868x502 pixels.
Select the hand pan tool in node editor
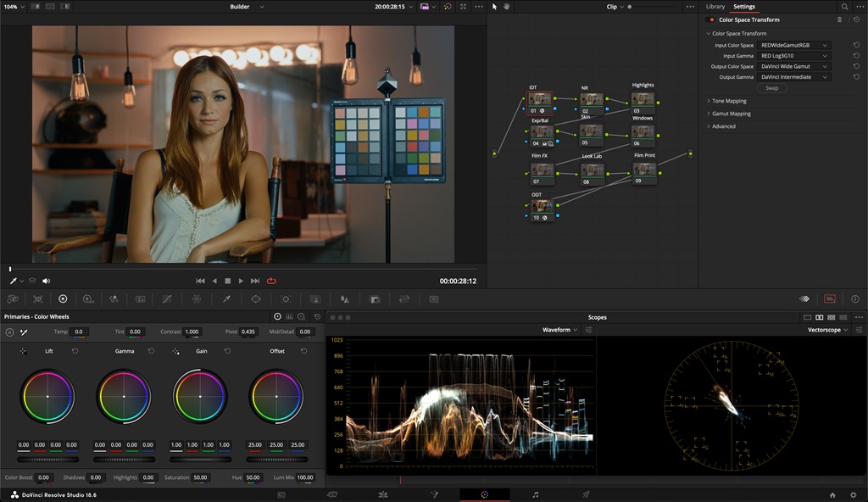[508, 7]
